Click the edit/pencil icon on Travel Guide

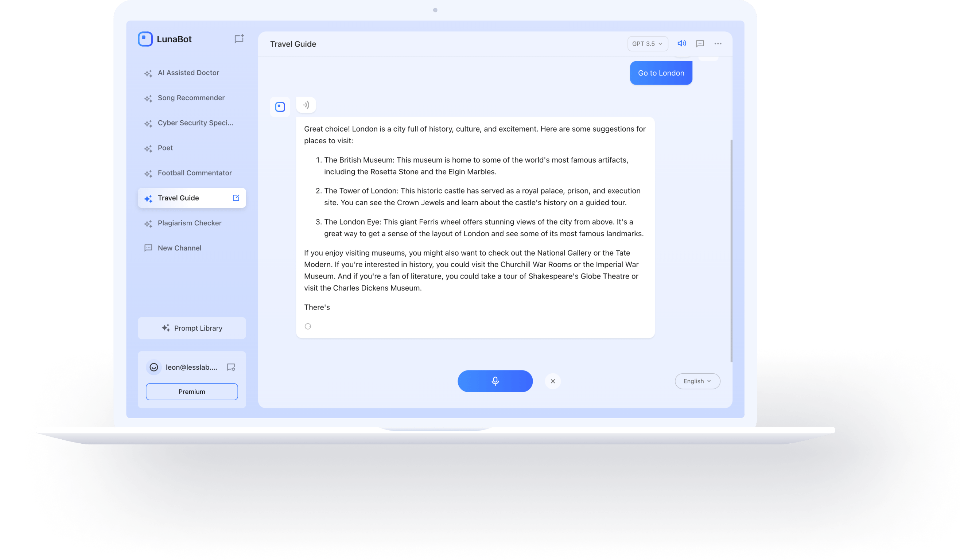(x=236, y=197)
